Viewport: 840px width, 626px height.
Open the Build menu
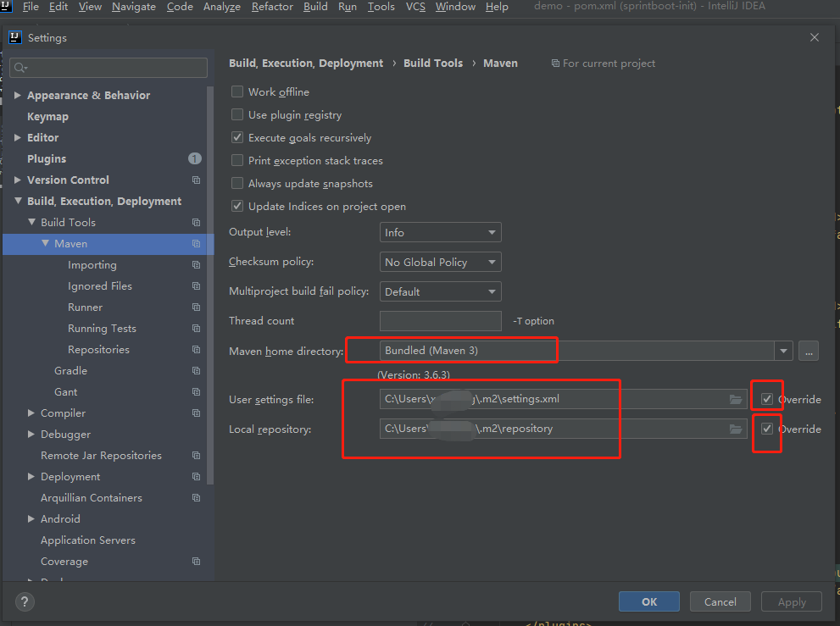(x=314, y=7)
